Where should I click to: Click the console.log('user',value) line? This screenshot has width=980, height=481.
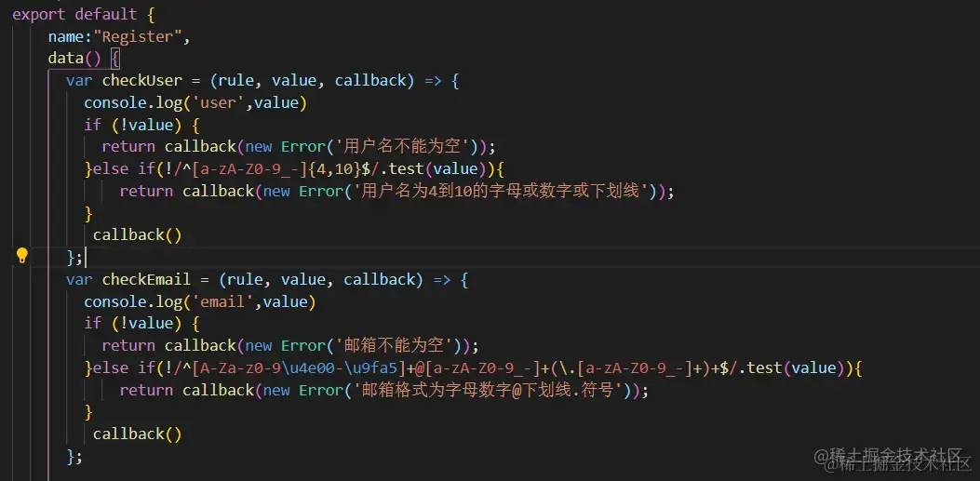pos(195,102)
